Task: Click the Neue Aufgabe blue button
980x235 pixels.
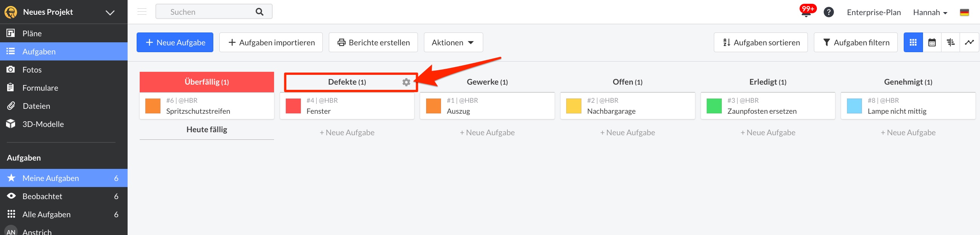Action: 175,42
